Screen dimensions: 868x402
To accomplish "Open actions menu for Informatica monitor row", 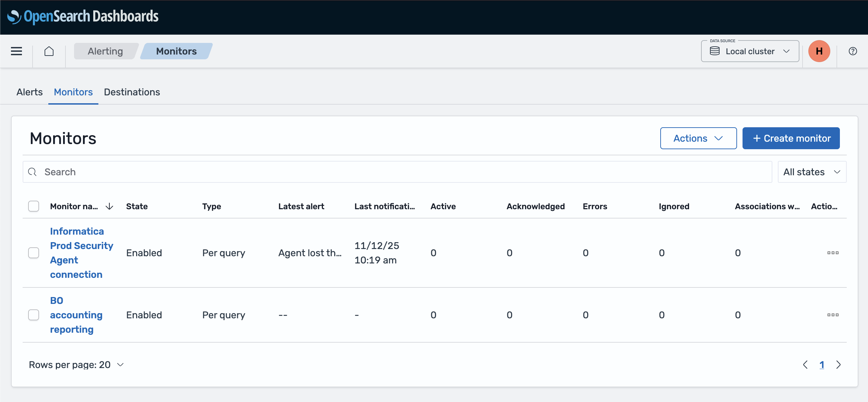I will [x=833, y=253].
